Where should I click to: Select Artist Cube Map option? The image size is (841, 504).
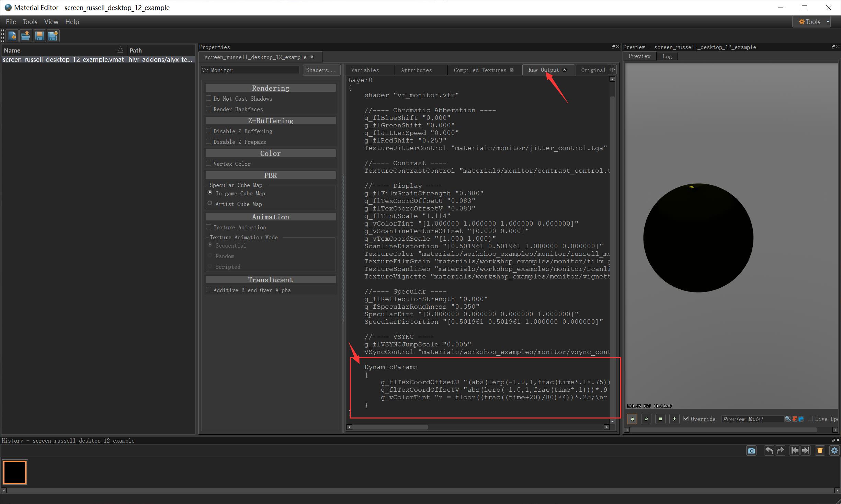pyautogui.click(x=210, y=203)
